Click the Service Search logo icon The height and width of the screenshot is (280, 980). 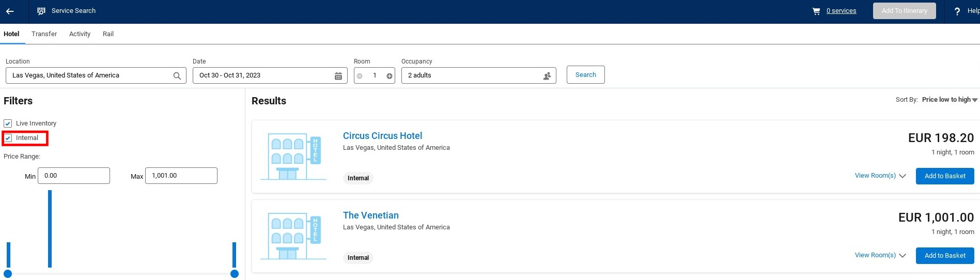[x=41, y=11]
